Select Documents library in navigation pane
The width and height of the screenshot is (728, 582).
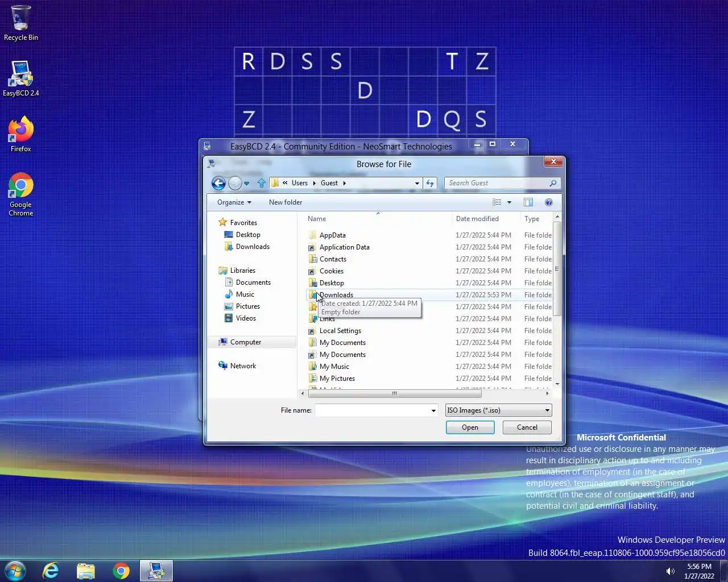coord(248,282)
